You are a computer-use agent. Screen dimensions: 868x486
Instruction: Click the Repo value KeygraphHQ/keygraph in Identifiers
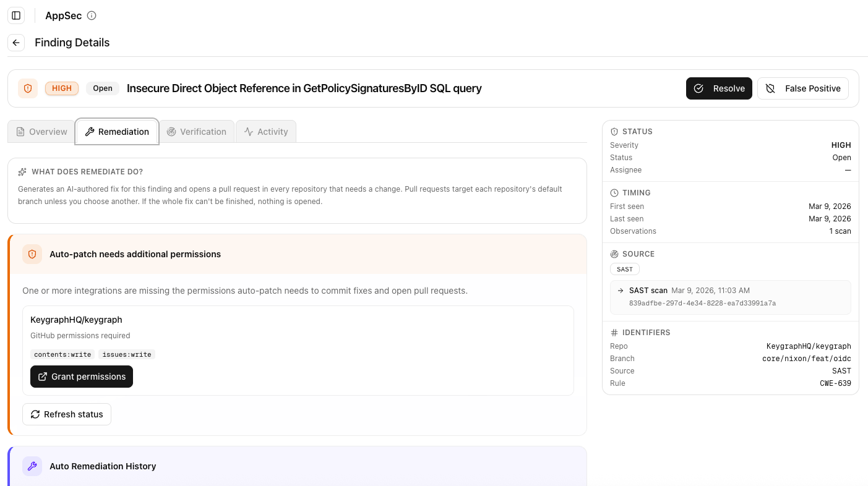click(809, 346)
